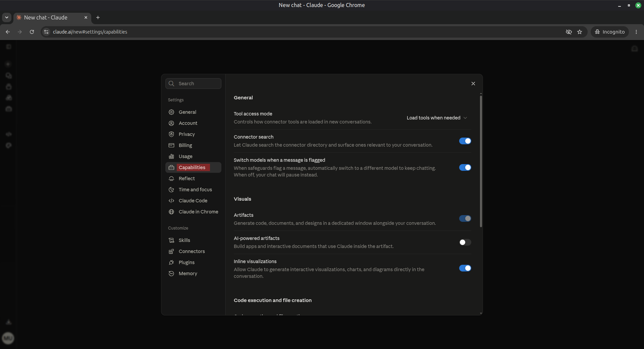
Task: Open the Plugins plug icon
Action: (x=171, y=262)
